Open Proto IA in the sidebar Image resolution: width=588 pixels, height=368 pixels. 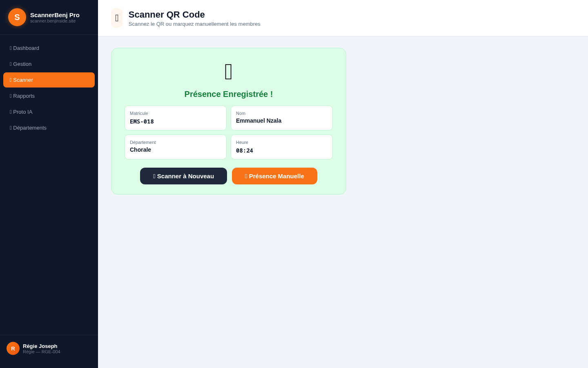(x=49, y=112)
